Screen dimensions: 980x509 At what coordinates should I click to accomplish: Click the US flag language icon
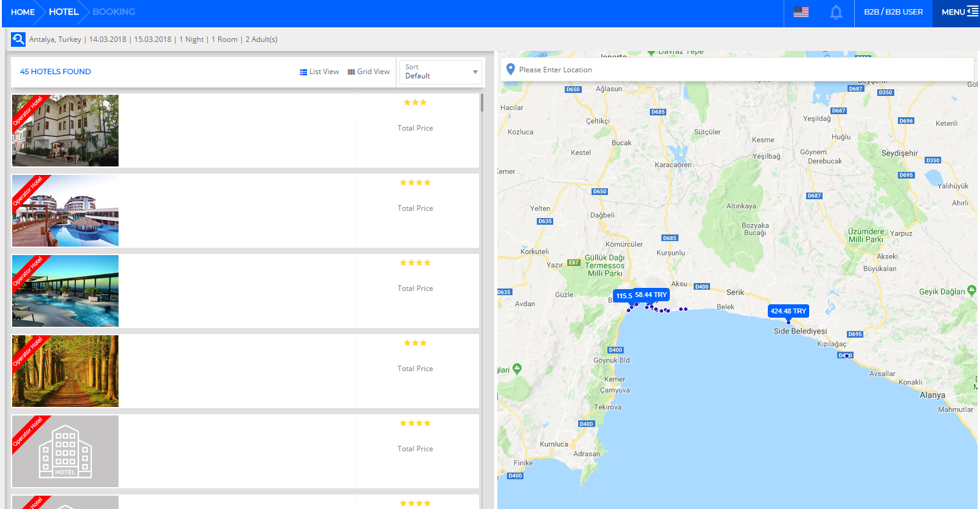801,12
